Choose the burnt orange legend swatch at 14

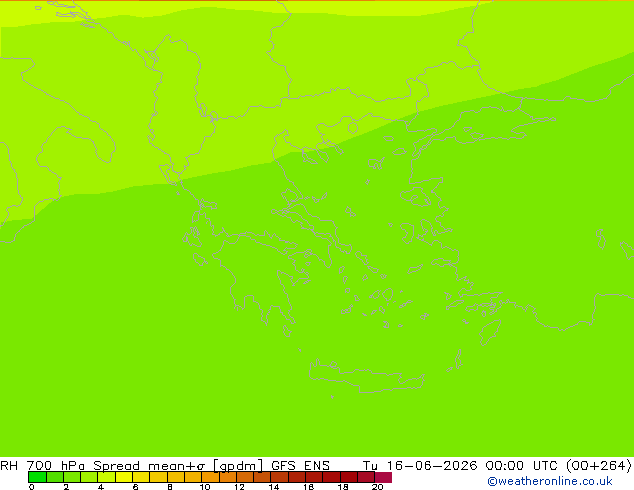(x=279, y=477)
